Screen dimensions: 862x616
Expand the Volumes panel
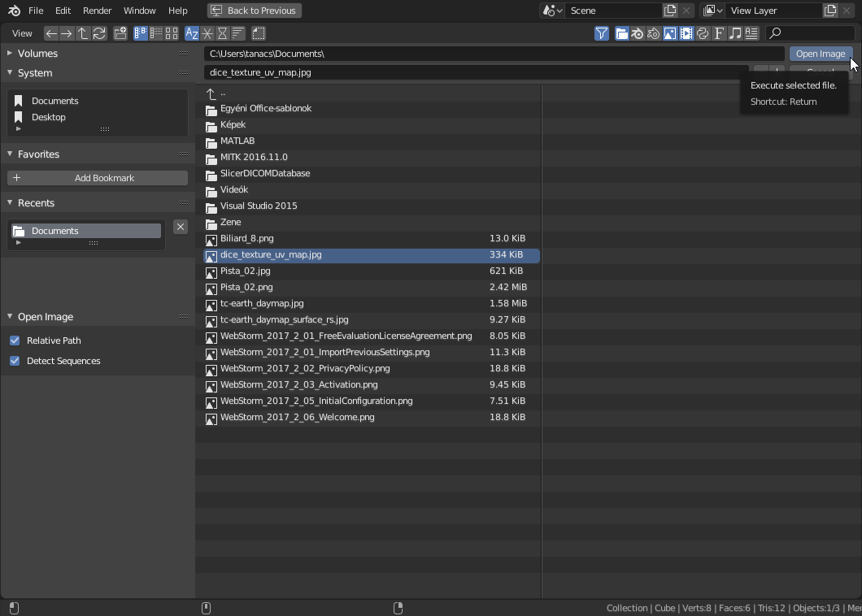11,54
